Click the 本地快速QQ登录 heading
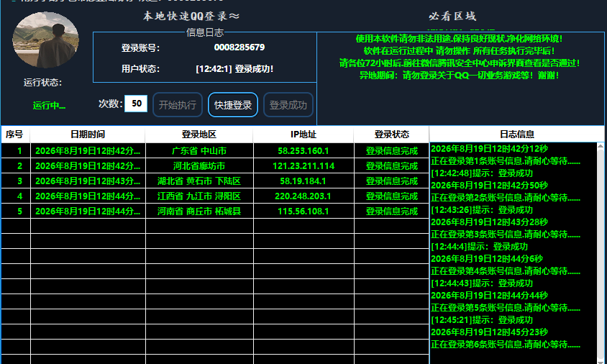Viewport: 607px width, 364px height. (x=191, y=16)
